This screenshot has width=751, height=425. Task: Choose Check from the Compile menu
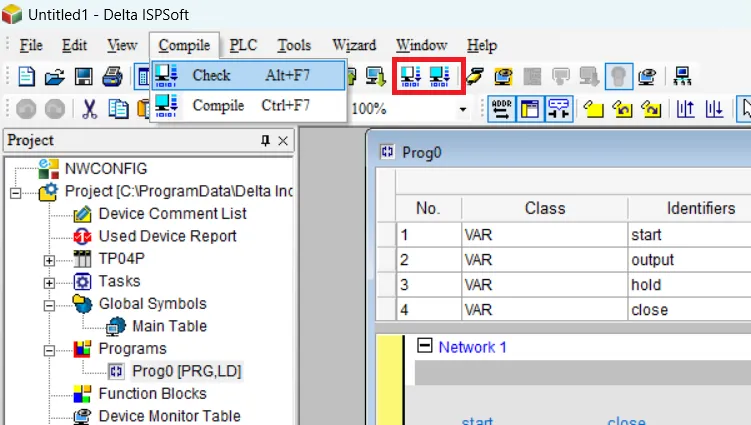pos(249,75)
